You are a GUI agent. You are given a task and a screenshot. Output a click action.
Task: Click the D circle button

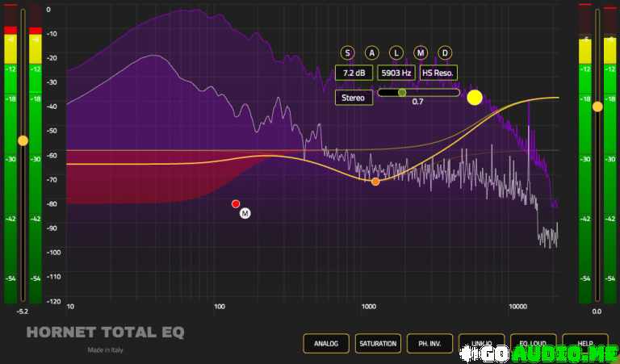click(x=445, y=53)
